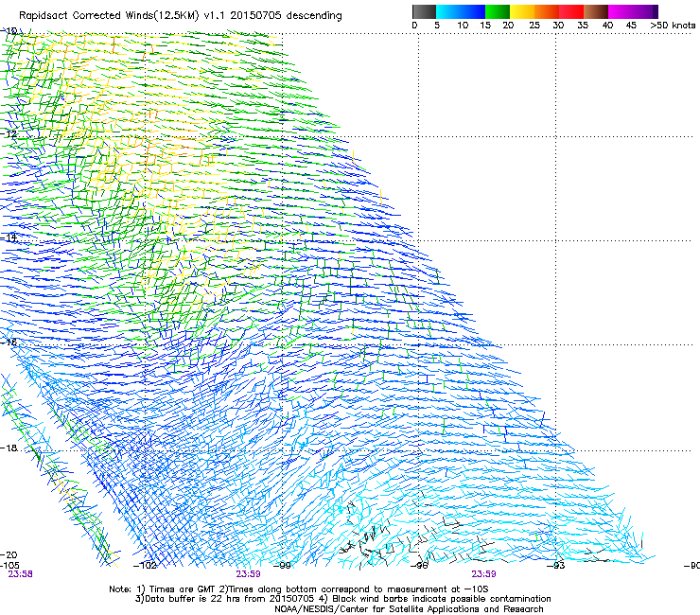Image resolution: width=700 pixels, height=615 pixels.
Task: Pick the red 30-35 knots legend swatch
Action: pyautogui.click(x=571, y=11)
